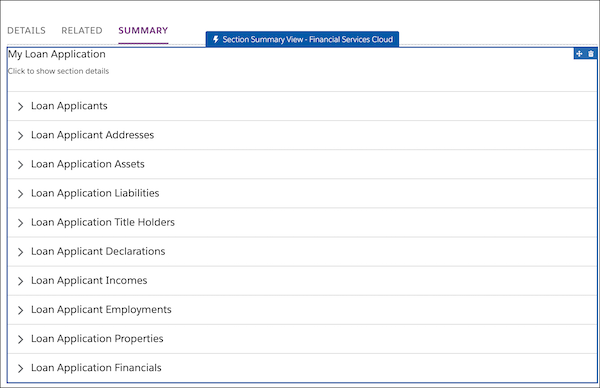Expand Loan Applicant Employments chevron
The image size is (600, 388).
tap(20, 310)
